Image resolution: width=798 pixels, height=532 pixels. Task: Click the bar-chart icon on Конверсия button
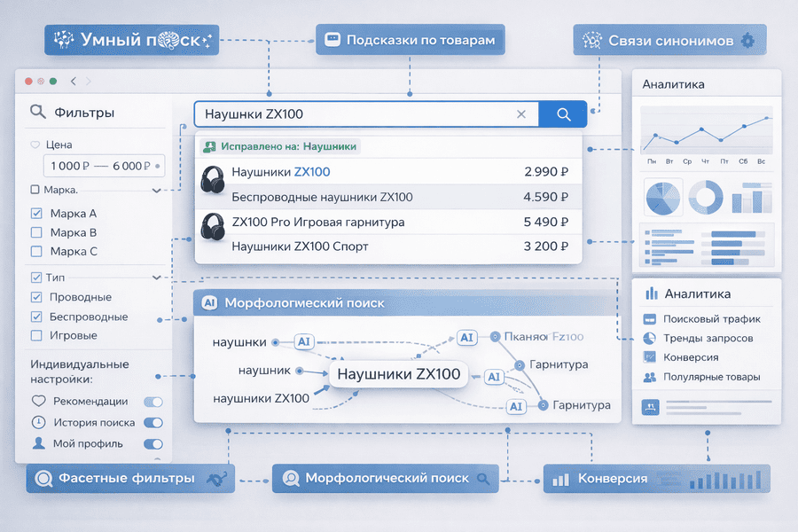click(x=562, y=479)
